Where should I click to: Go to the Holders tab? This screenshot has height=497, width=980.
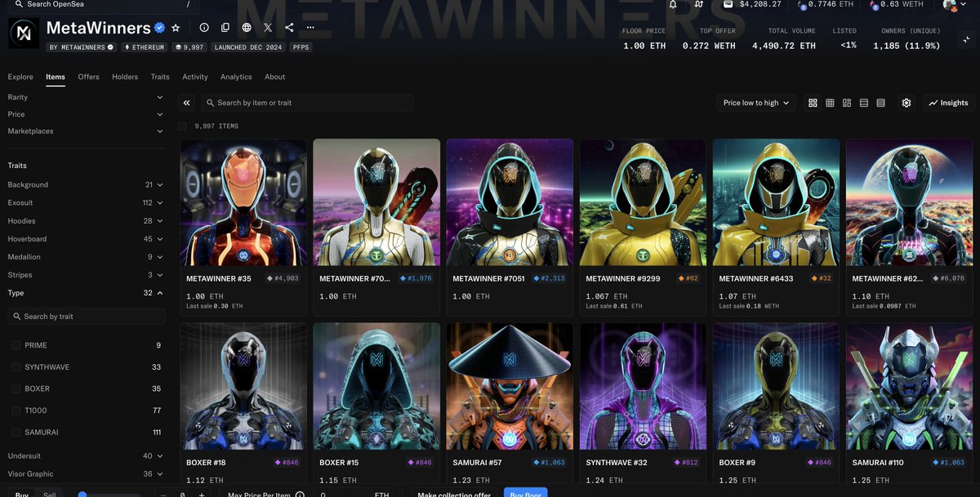[x=125, y=77]
